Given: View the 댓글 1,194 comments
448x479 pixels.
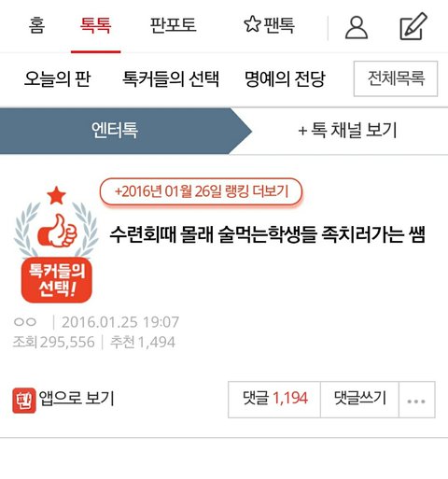Looking at the screenshot, I should click(274, 400).
